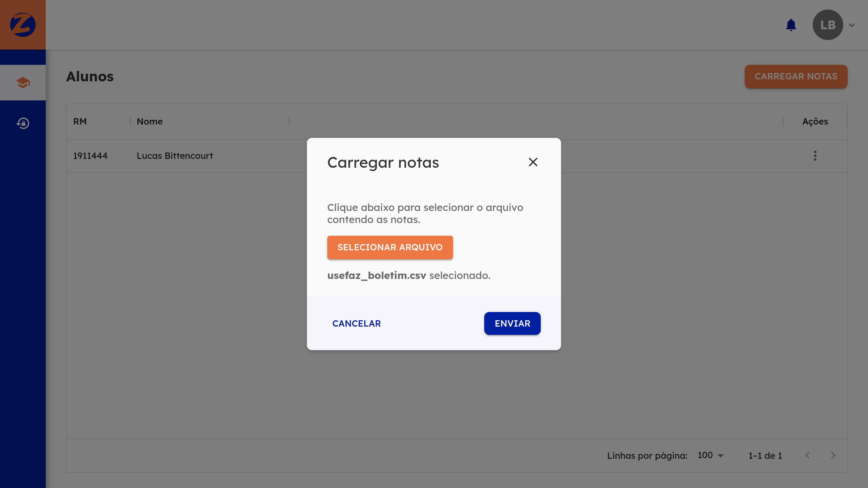Go to previous page arrow
868x488 pixels.
click(807, 455)
